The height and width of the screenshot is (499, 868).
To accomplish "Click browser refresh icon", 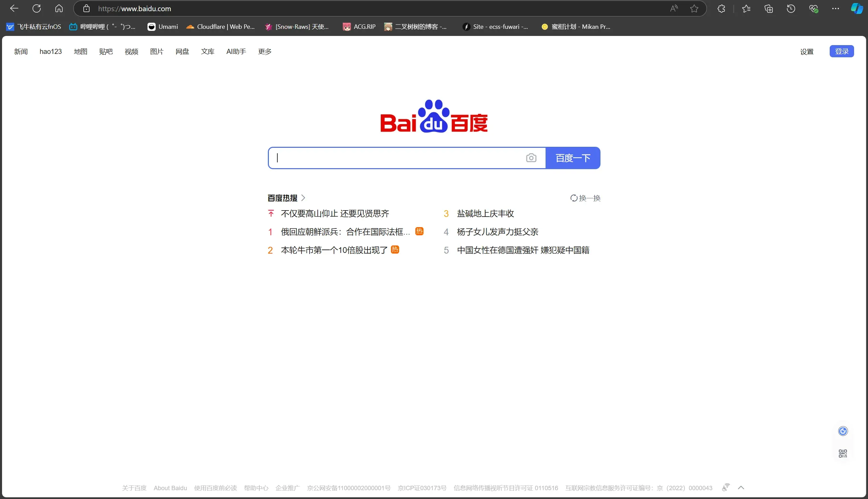I will (x=37, y=8).
